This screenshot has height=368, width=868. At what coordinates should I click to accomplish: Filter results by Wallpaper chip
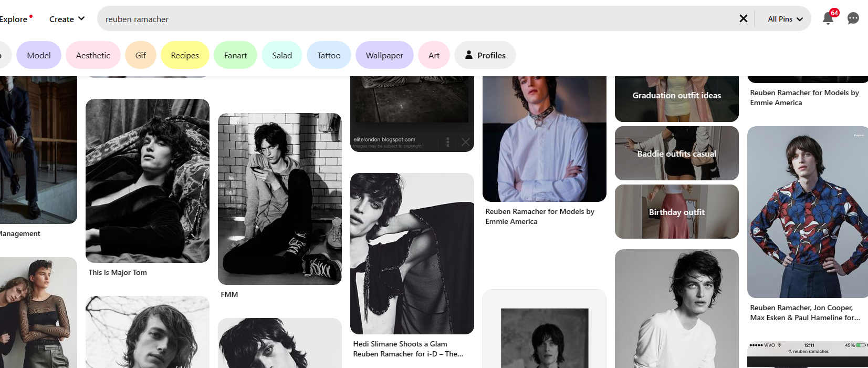[x=384, y=55]
